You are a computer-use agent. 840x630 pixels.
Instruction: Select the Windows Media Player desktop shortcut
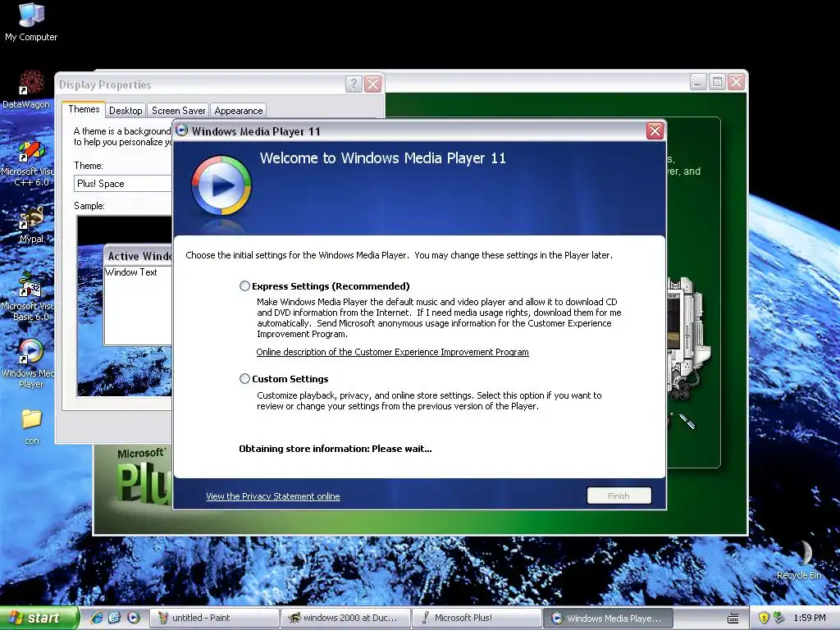coord(30,363)
